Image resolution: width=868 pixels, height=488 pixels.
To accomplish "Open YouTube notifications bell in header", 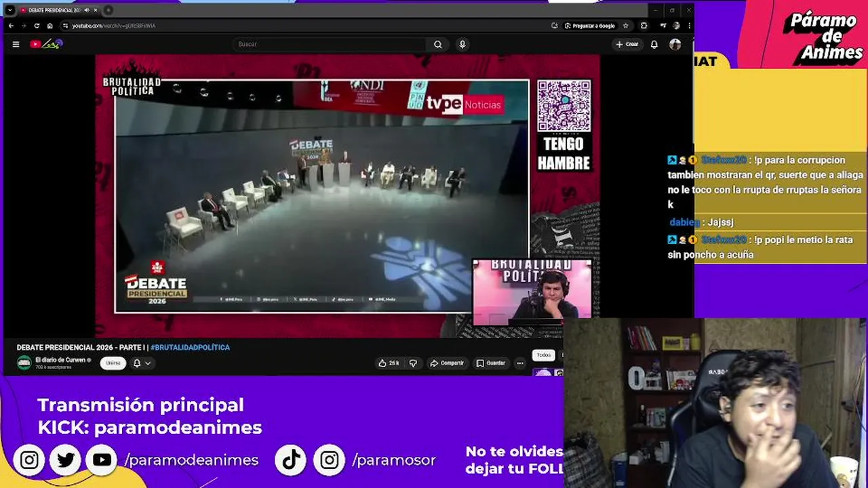I will pos(654,44).
